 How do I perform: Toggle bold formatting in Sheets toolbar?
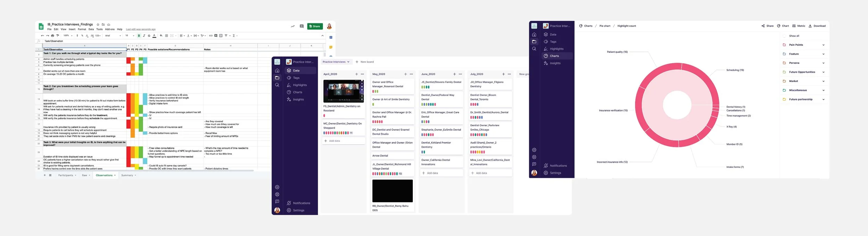[139, 35]
